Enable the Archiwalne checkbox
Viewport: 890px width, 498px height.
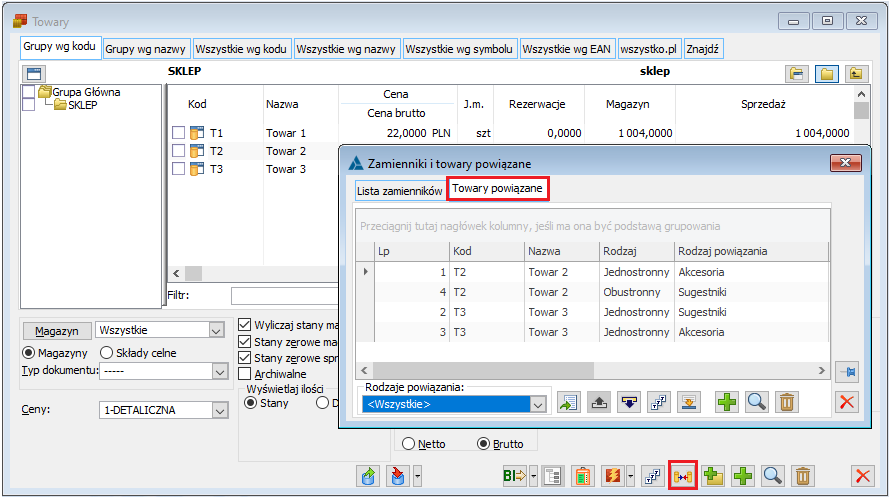coord(246,373)
